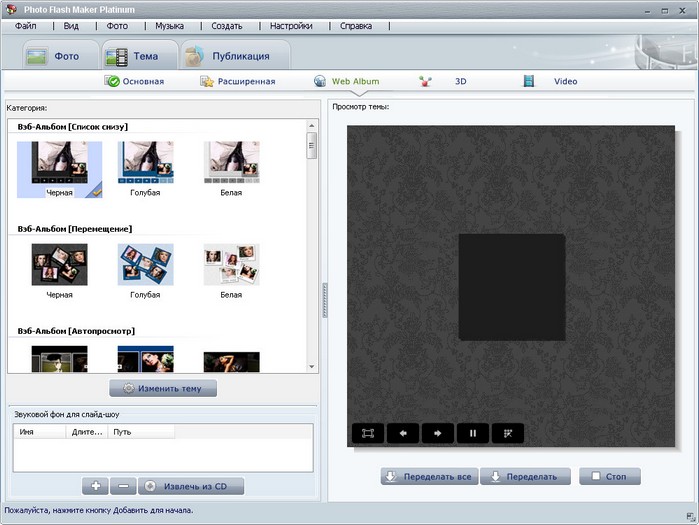
Task: Remove the audio track with minus button
Action: pyautogui.click(x=123, y=486)
